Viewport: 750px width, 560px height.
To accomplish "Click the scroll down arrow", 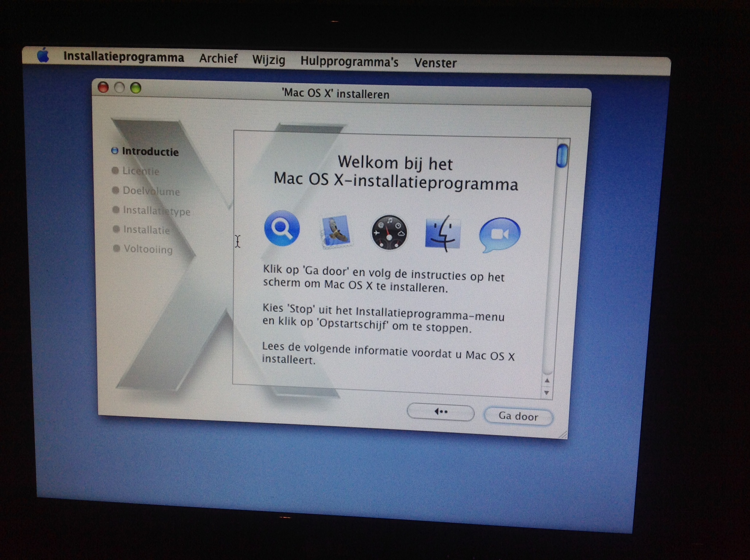I will tap(546, 393).
